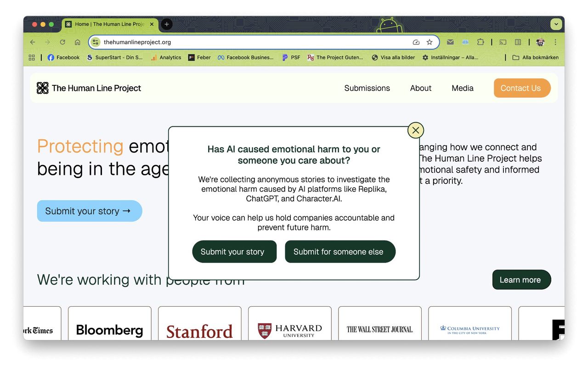The image size is (588, 371).
Task: Open the Facebook bookmark
Action: click(x=63, y=57)
